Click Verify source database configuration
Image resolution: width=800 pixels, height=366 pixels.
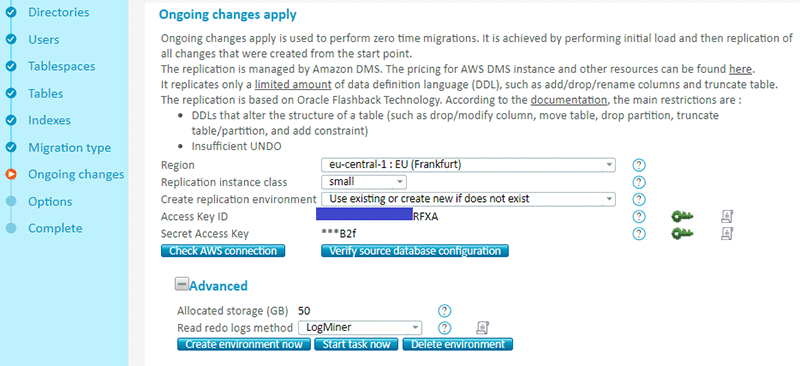415,251
